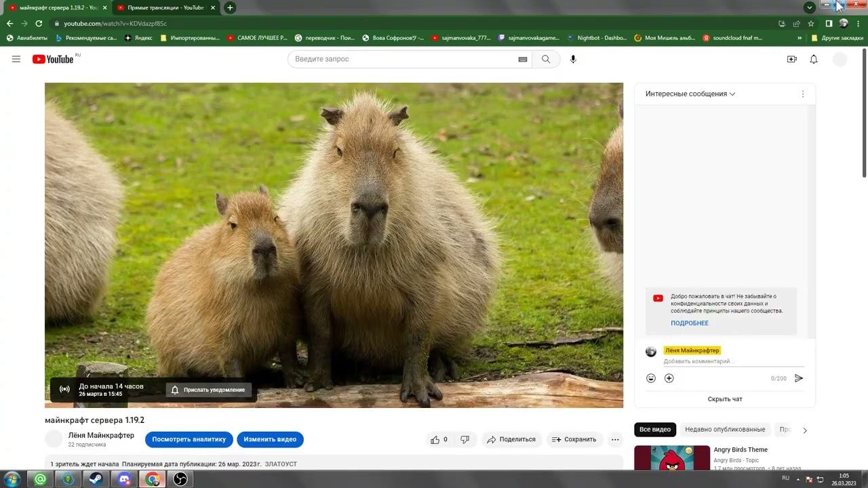Send the chat message arrow icon
868x488 pixels.
799,378
